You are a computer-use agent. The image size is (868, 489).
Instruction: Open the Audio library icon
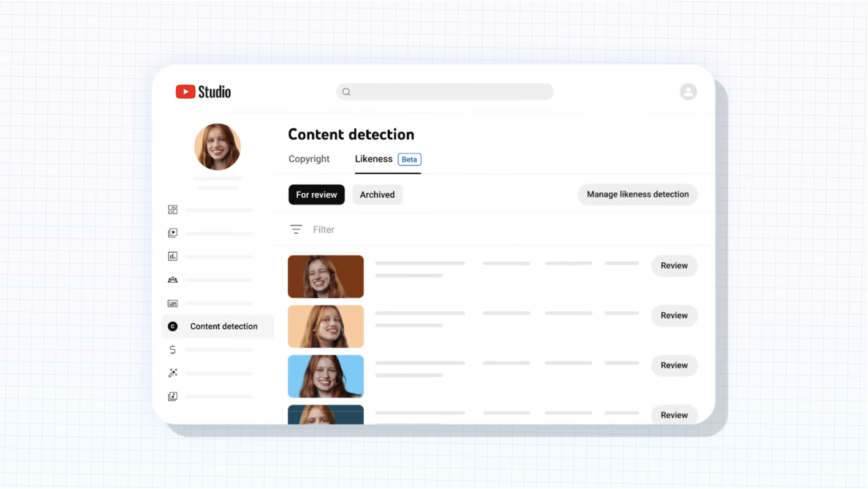coord(173,397)
